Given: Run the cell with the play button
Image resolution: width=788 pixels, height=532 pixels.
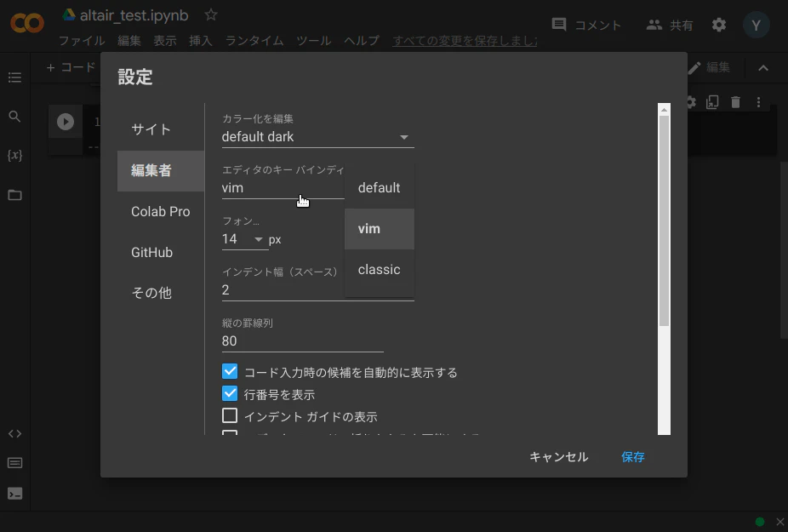Looking at the screenshot, I should point(66,122).
